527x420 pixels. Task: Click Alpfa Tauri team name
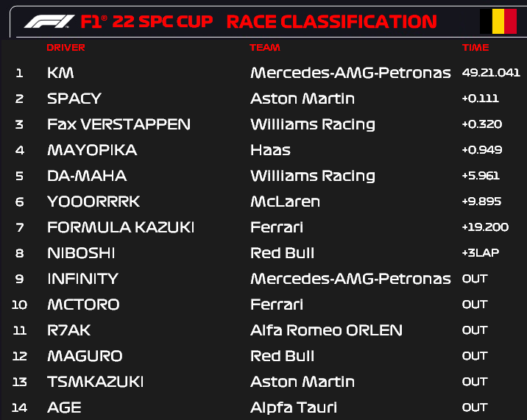294,407
